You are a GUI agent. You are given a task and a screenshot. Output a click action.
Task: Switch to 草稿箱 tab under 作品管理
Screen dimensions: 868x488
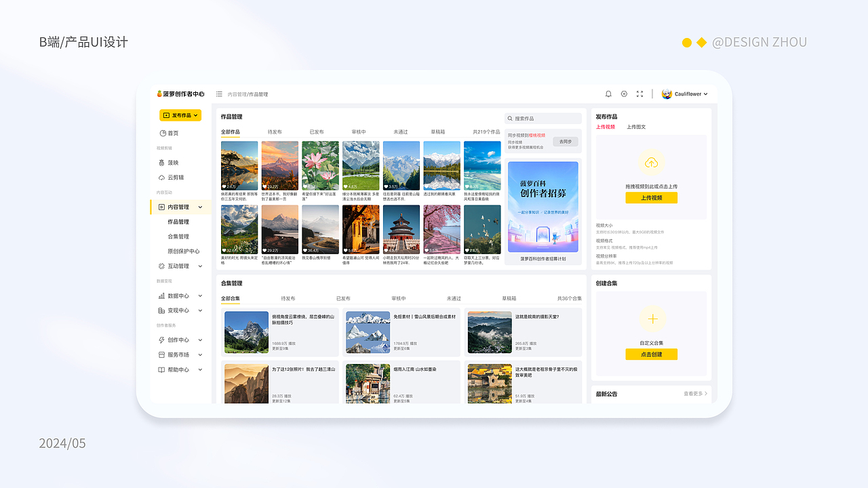coord(438,132)
